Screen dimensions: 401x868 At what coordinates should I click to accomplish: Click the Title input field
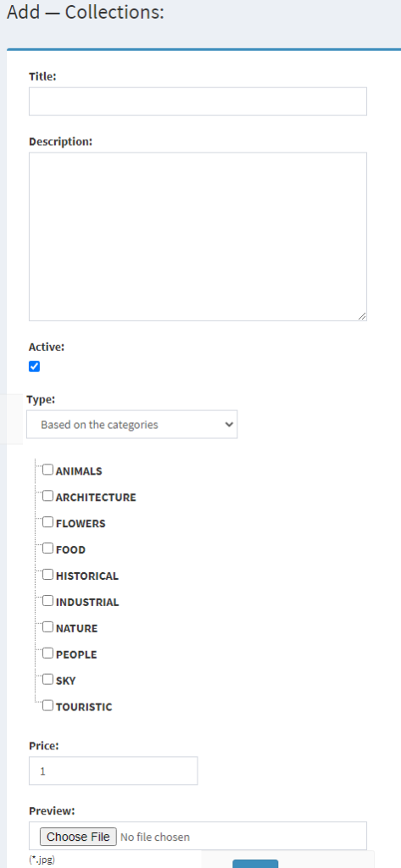pyautogui.click(x=198, y=102)
